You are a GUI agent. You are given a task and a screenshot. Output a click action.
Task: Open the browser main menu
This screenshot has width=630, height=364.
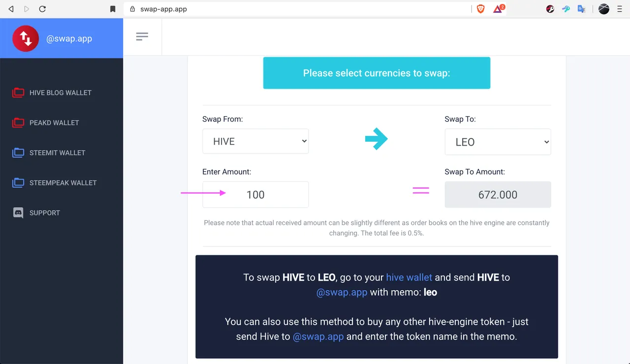[620, 9]
